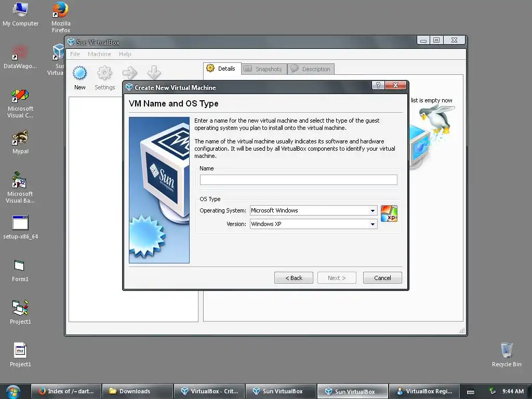Switch to VirtualBox Regi... taskbar window
Image resolution: width=532 pixels, height=399 pixels.
click(424, 391)
